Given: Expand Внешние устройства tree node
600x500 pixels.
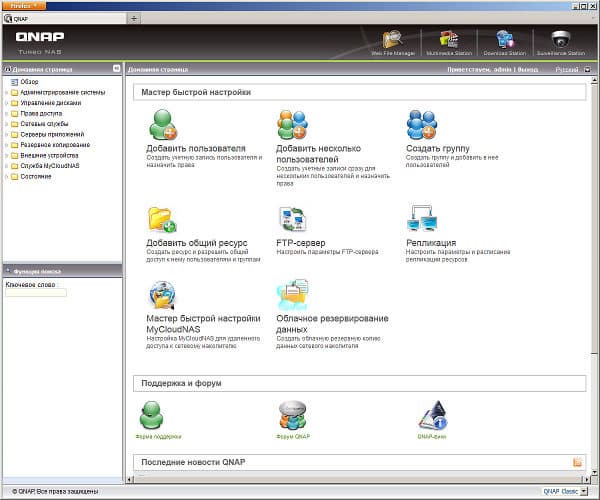Looking at the screenshot, I should [x=6, y=156].
